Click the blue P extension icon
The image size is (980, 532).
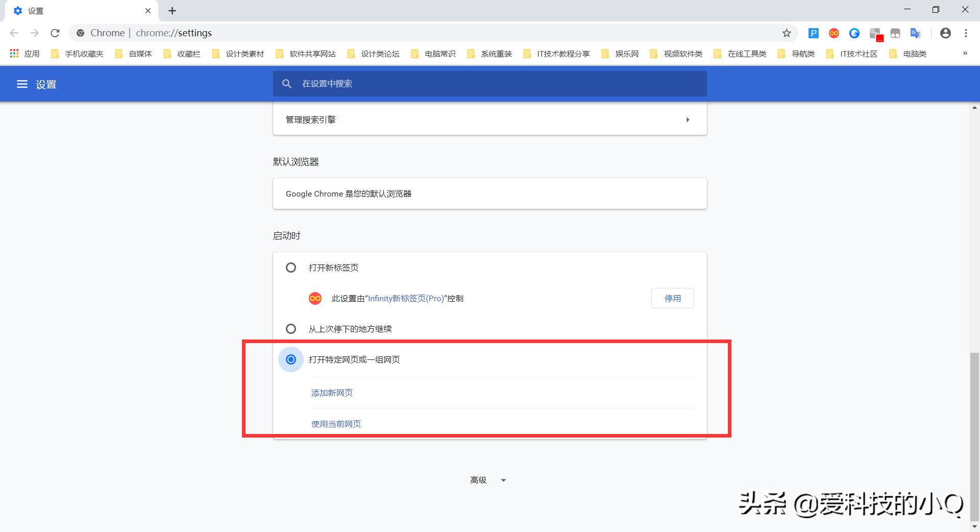point(813,33)
